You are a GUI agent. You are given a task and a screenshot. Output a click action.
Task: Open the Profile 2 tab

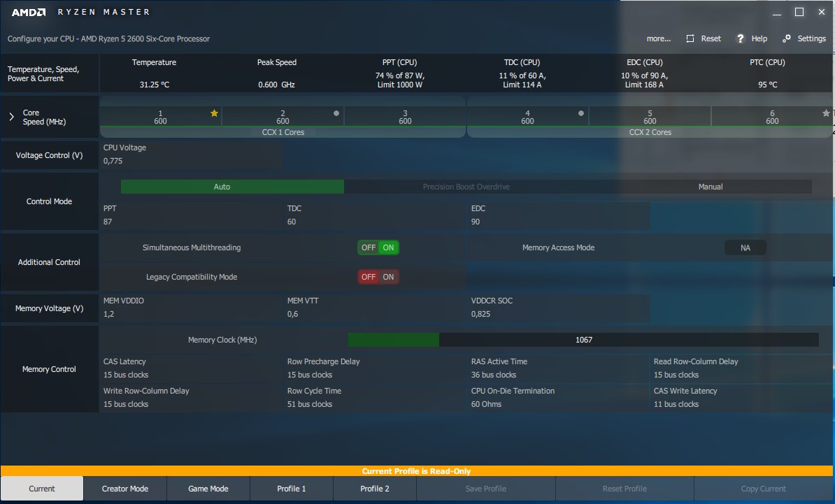[x=375, y=489]
